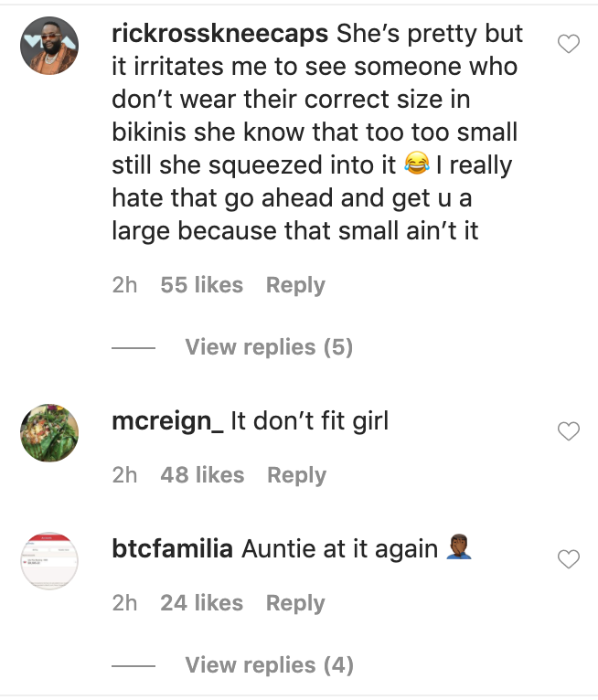Screen dimensions: 598x700
Task: Click the 2h timestamp under mcreign_ comment
Action: pos(124,475)
